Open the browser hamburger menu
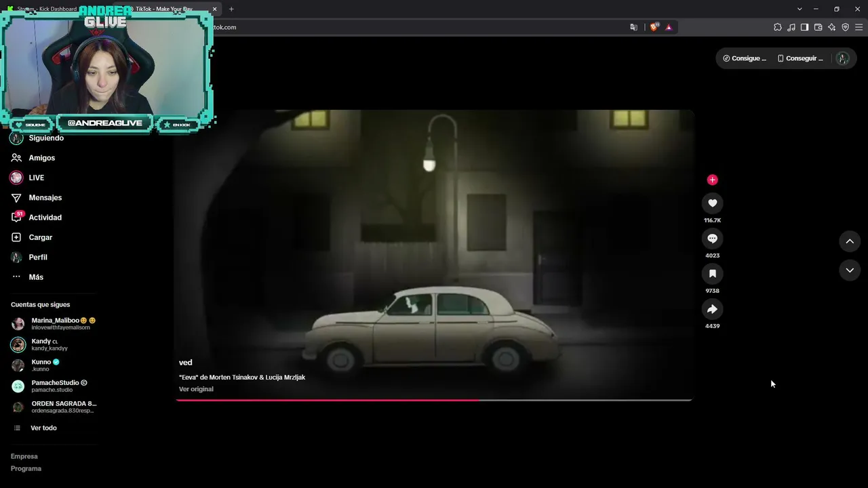The height and width of the screenshot is (488, 868). tap(859, 27)
